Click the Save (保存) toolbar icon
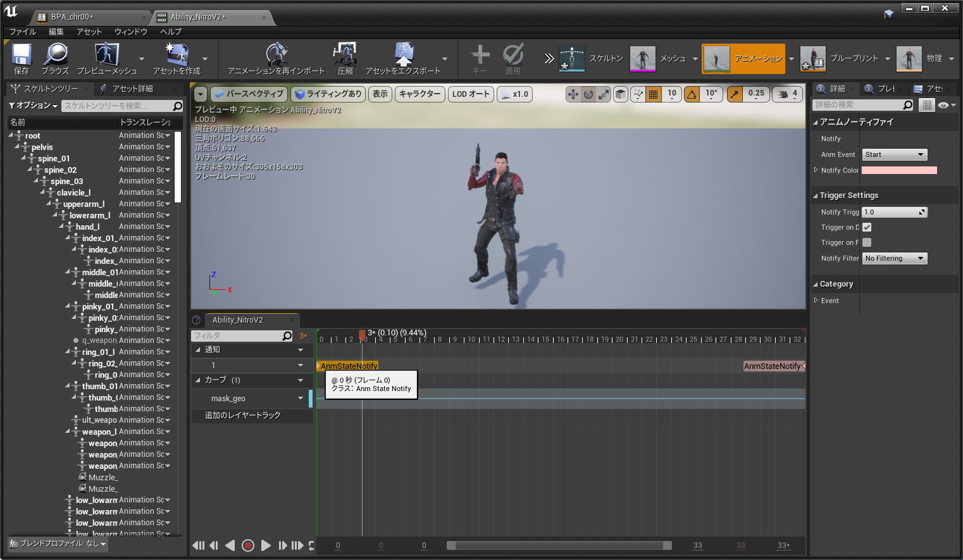The width and height of the screenshot is (963, 560). point(22,55)
